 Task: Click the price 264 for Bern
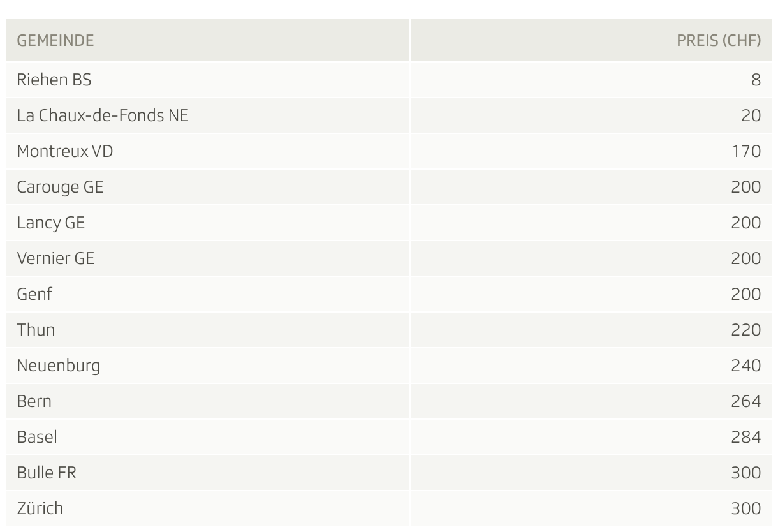746,401
